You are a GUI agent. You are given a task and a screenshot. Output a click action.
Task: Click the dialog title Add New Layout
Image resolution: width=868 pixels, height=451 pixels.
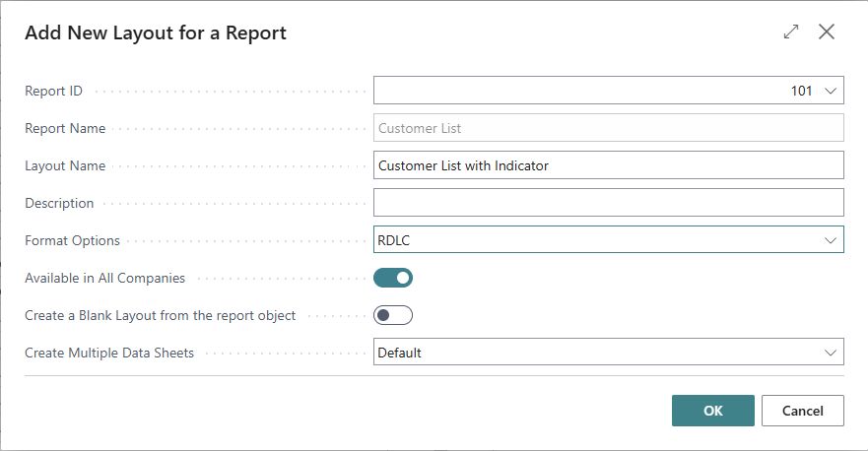(156, 33)
